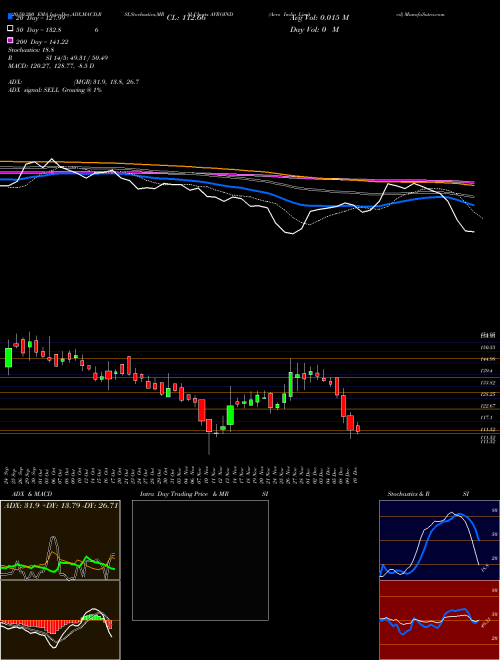The height and width of the screenshot is (660, 500).
Task: Click the 'Intra Day Trading Price & MR' title
Action: [184, 494]
